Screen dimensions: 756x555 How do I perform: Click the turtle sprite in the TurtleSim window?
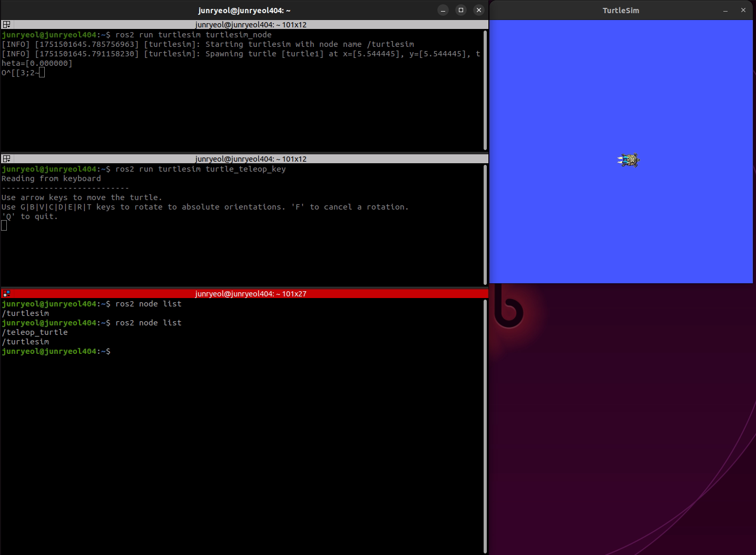[629, 160]
